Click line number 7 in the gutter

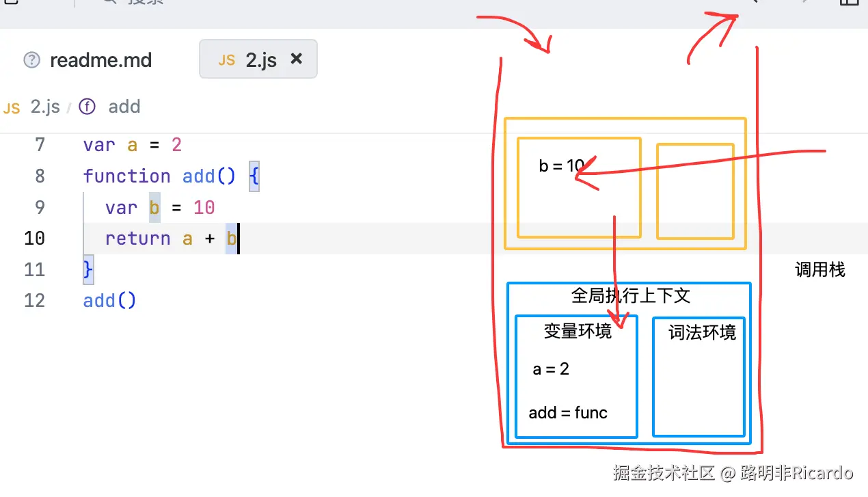pos(39,145)
